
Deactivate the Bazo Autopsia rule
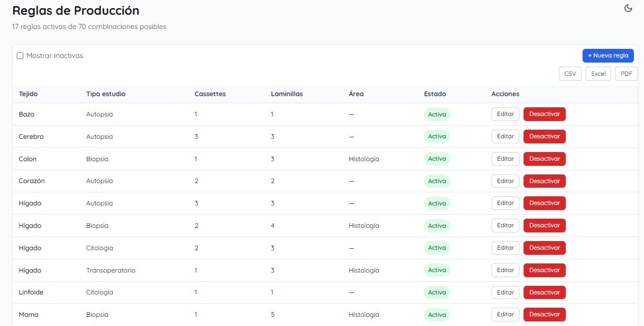(x=544, y=114)
